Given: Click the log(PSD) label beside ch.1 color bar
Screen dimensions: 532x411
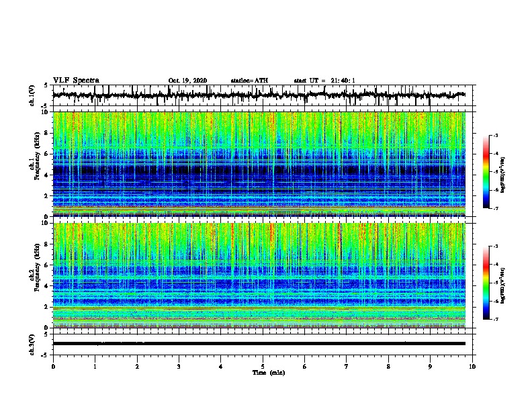Looking at the screenshot, I should 503,175.
